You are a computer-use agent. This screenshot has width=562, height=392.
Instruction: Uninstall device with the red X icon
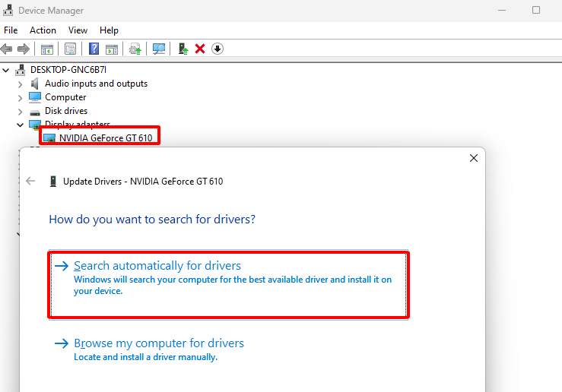[x=200, y=49]
